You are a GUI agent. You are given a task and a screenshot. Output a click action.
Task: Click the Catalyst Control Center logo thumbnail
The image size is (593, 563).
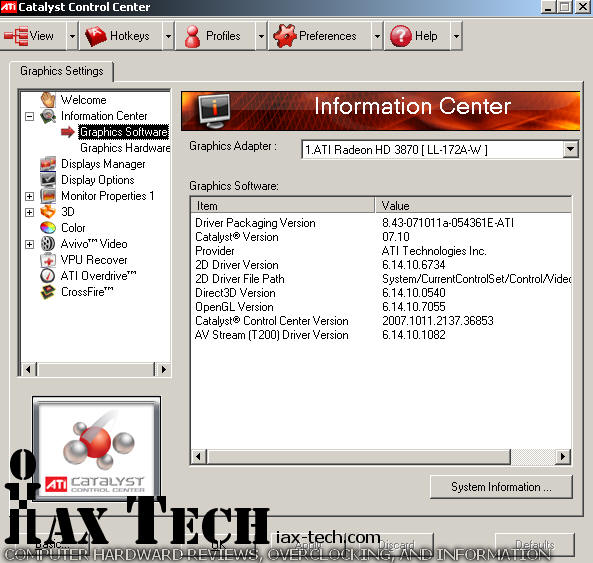[x=96, y=448]
